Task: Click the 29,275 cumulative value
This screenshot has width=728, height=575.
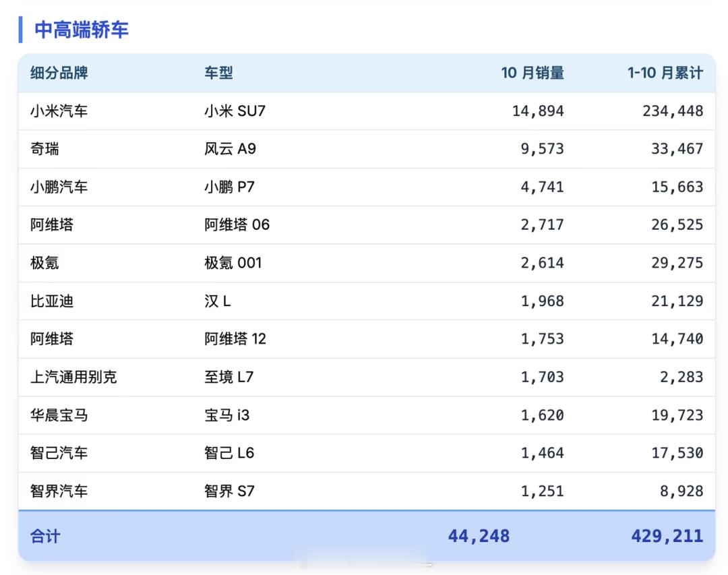Action: click(x=677, y=263)
